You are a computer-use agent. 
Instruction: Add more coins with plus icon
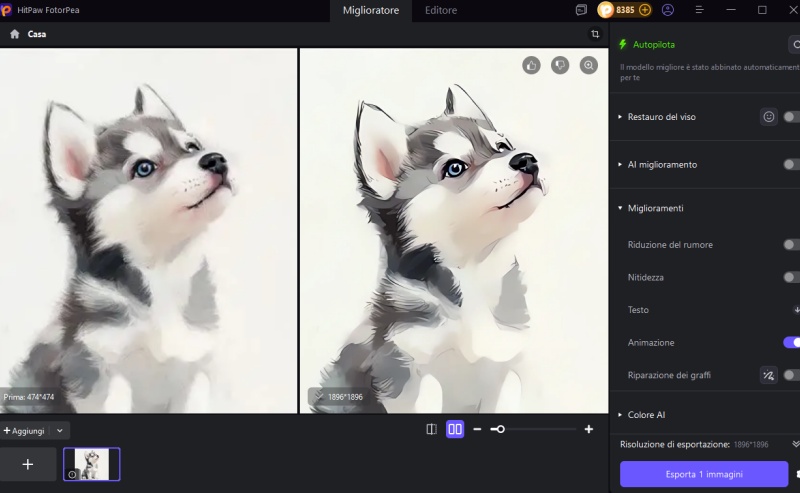(645, 10)
